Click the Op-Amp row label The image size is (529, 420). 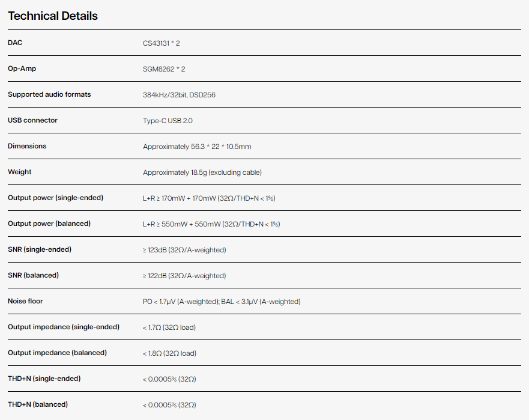pyautogui.click(x=22, y=68)
